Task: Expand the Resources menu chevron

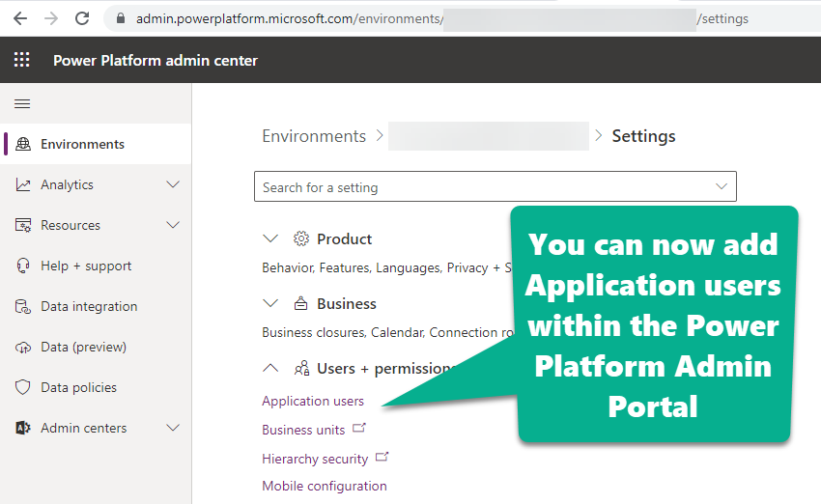Action: [173, 225]
